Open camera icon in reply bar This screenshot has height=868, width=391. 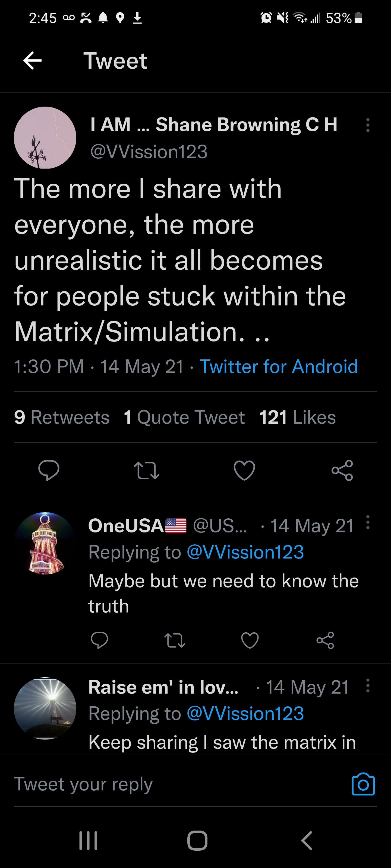click(363, 784)
